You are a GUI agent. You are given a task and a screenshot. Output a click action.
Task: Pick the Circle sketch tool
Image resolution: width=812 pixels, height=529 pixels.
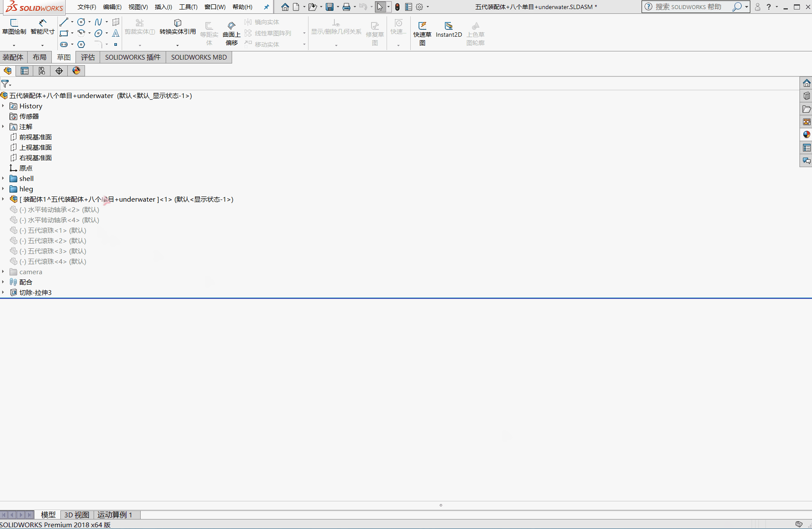click(81, 22)
